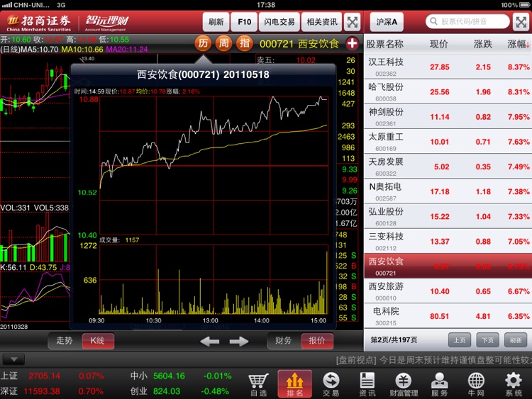Go to next stock with right arrow

(x=239, y=341)
